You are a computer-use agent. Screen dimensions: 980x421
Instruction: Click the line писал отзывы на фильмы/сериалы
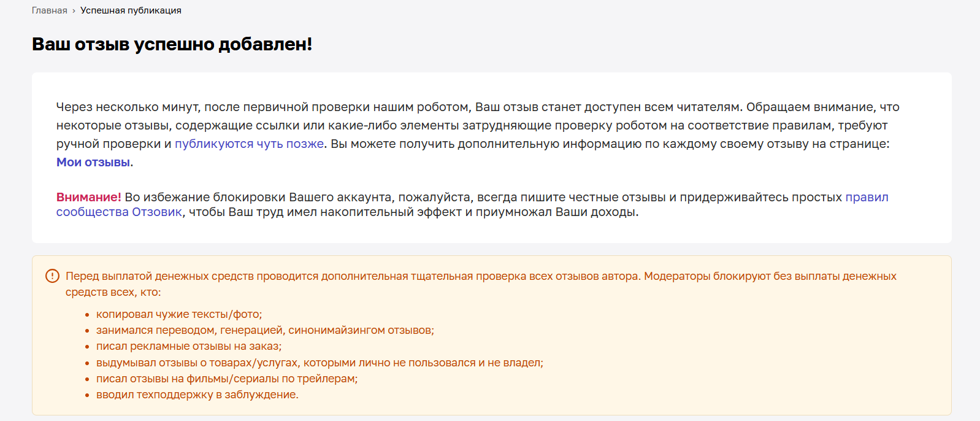click(227, 379)
